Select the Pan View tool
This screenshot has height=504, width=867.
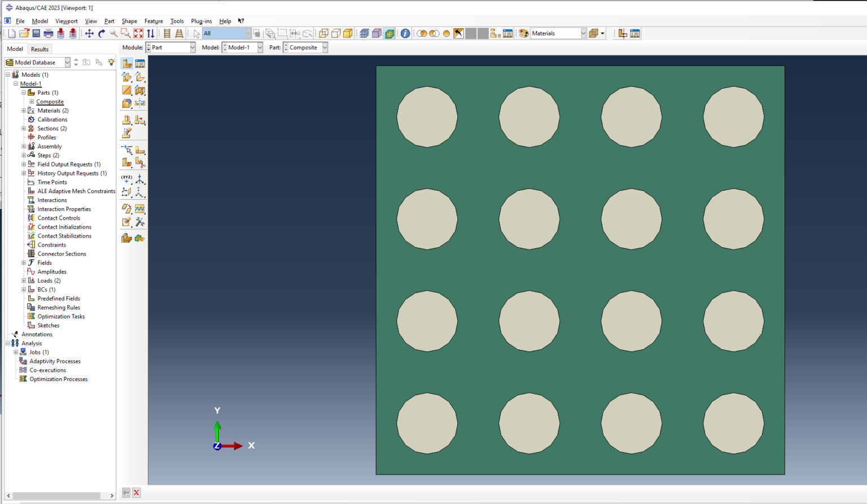[x=89, y=34]
